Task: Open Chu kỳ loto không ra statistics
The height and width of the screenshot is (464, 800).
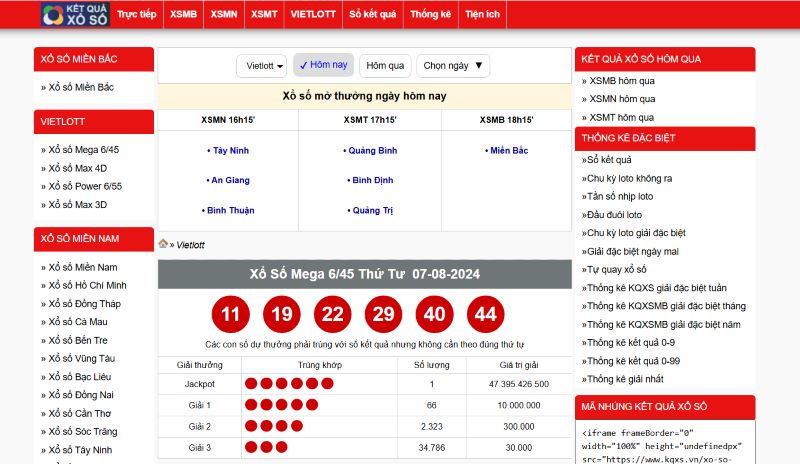Action: (628, 178)
